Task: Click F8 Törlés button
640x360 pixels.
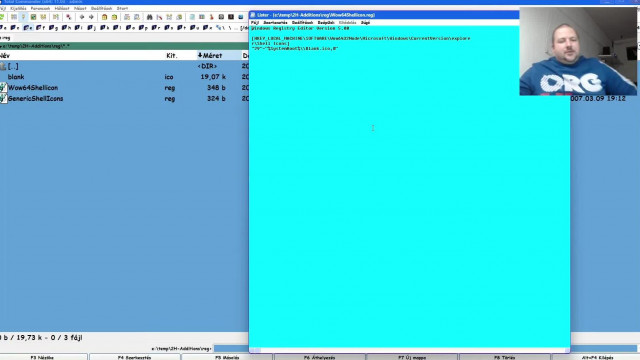Action: pos(504,357)
